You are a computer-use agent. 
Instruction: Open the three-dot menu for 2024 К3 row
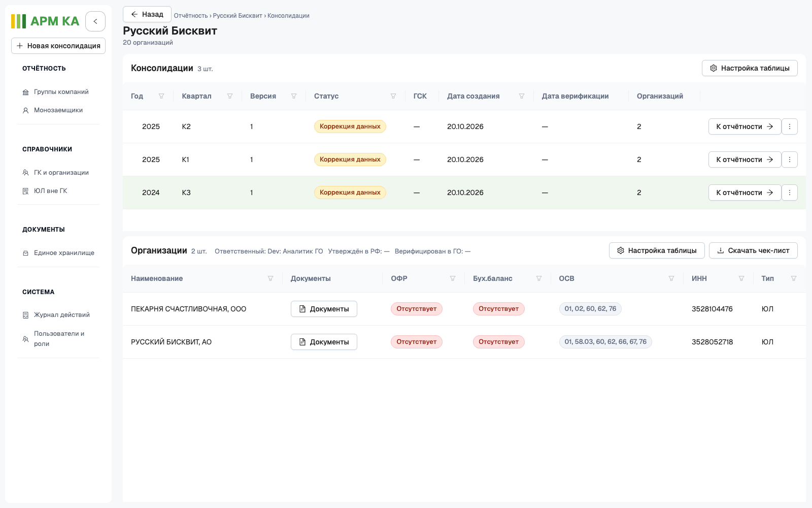click(x=790, y=193)
